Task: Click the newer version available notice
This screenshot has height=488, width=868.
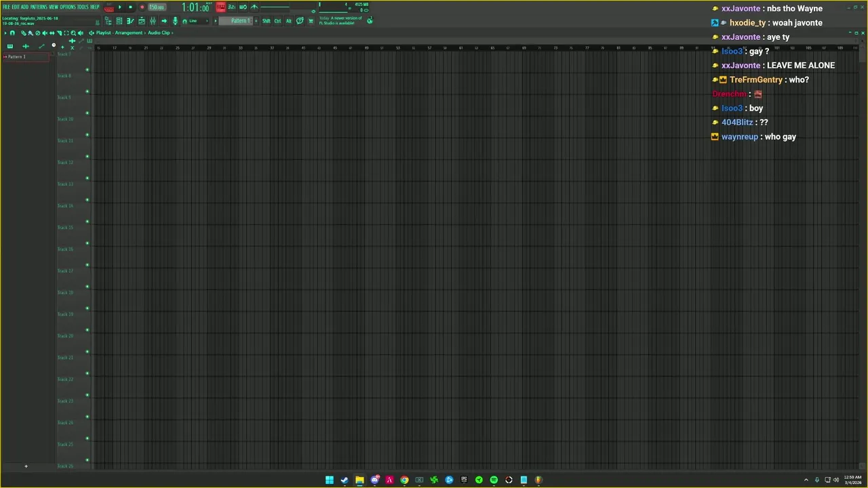Action: click(x=340, y=21)
